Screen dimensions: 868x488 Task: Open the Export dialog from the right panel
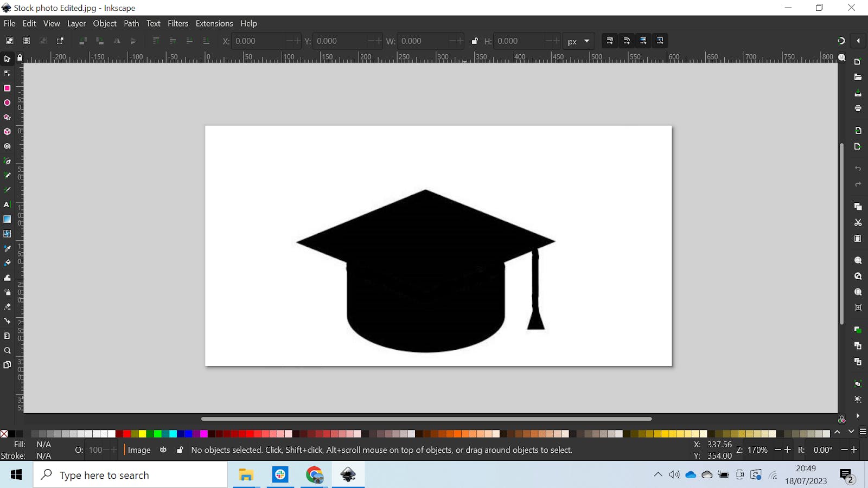(858, 146)
